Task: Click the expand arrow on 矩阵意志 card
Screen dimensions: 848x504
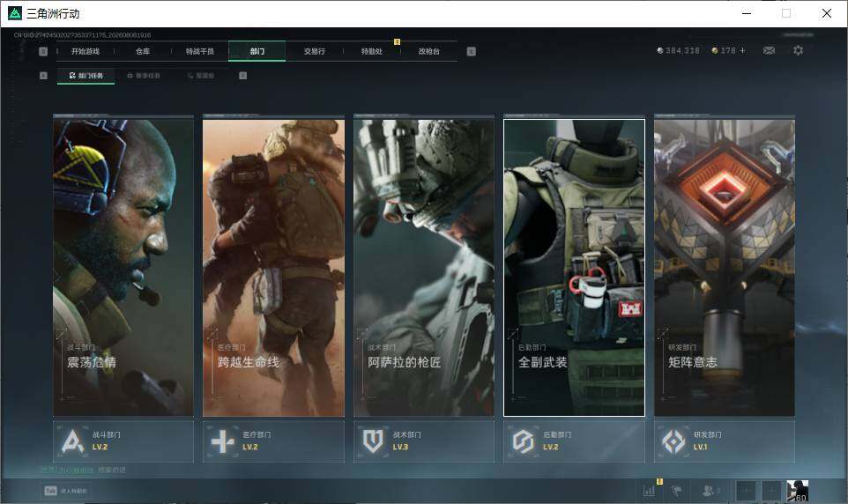Action: pyautogui.click(x=663, y=333)
